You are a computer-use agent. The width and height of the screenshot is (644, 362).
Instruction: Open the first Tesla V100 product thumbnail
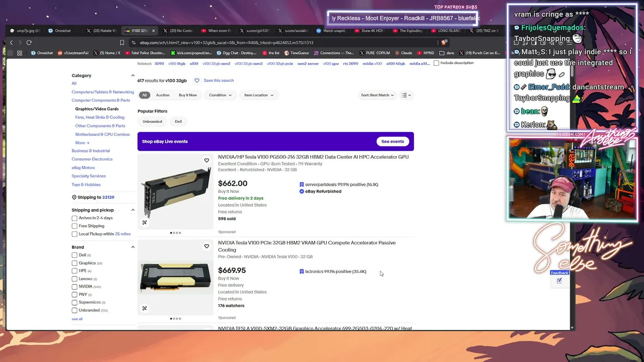[176, 192]
